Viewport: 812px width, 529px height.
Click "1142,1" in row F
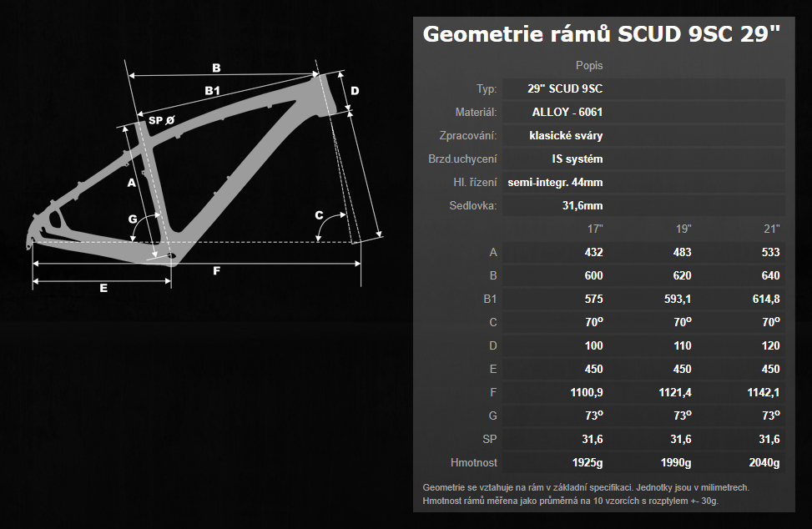[x=764, y=392]
